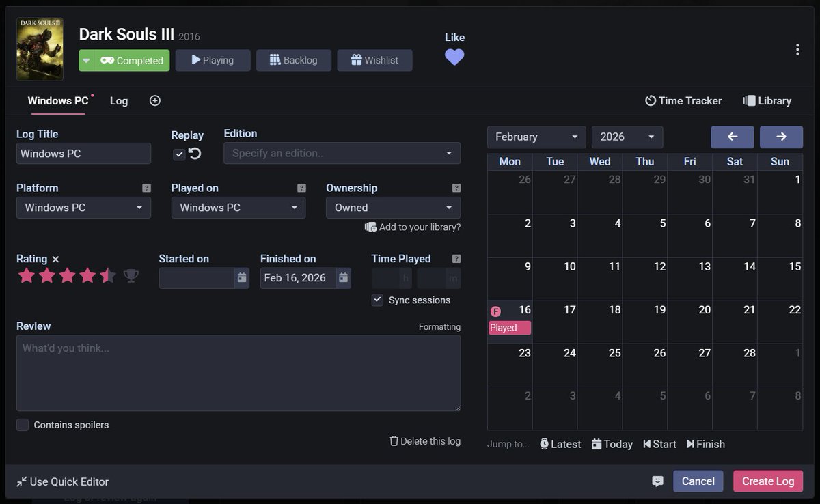The width and height of the screenshot is (820, 504).
Task: Open the 2026 year dropdown
Action: (x=627, y=137)
